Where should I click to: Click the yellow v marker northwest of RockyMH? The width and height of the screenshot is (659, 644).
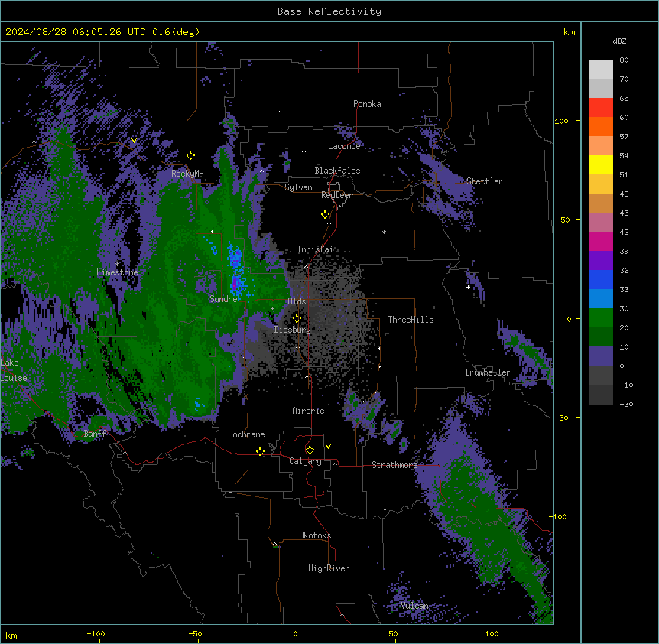coord(134,141)
